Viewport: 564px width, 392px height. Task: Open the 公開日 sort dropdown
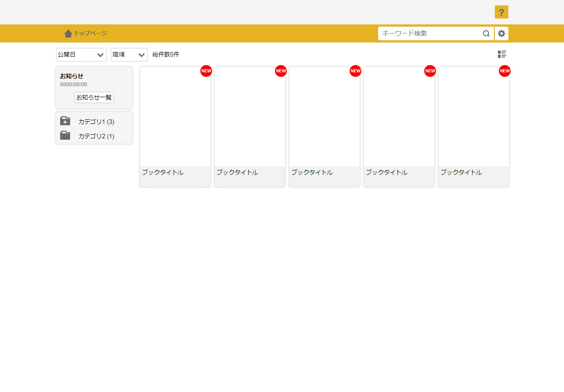click(x=81, y=55)
